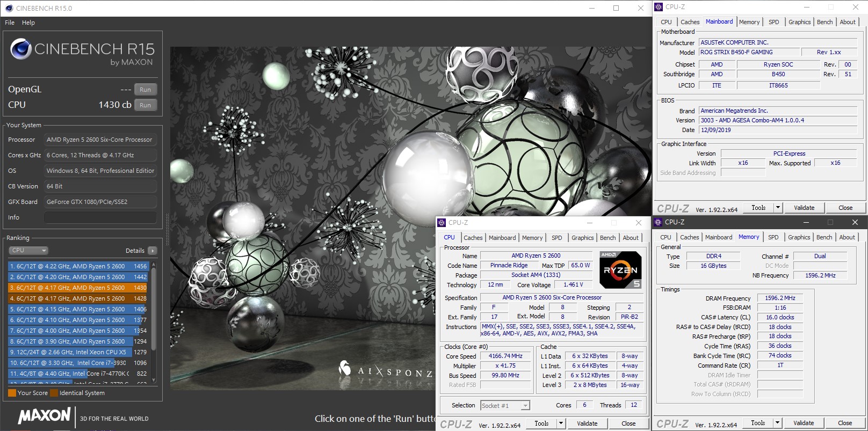
Task: Switch to Caches tab in Memory CPU-Z window
Action: tap(689, 237)
